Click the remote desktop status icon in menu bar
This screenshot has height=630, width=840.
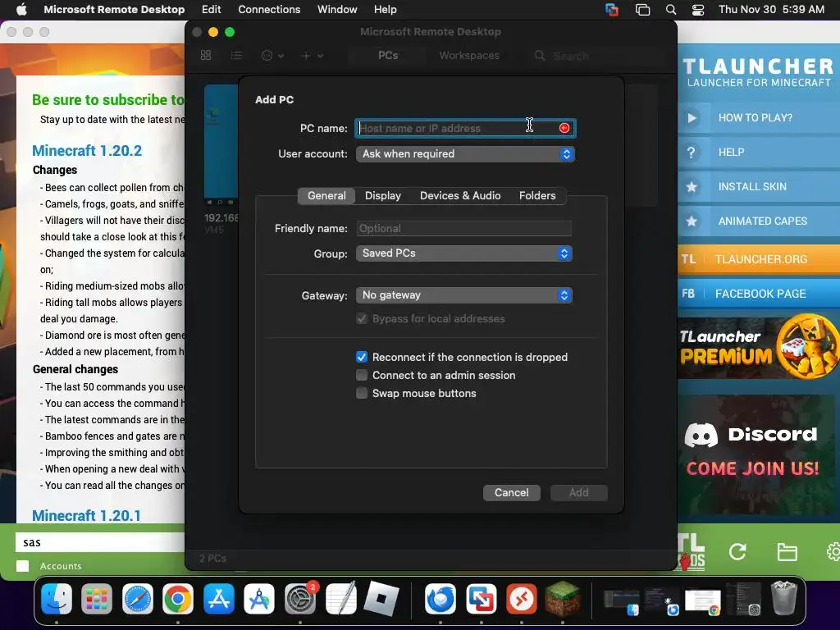(x=612, y=10)
